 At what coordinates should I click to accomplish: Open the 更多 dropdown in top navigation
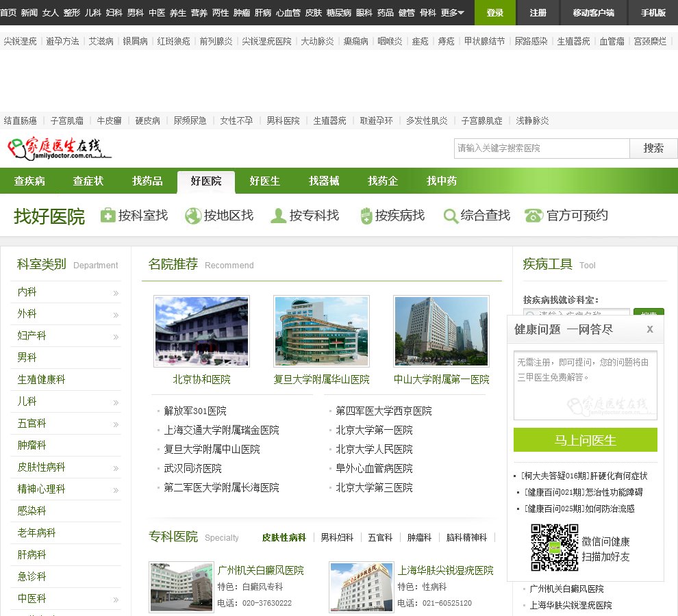452,13
